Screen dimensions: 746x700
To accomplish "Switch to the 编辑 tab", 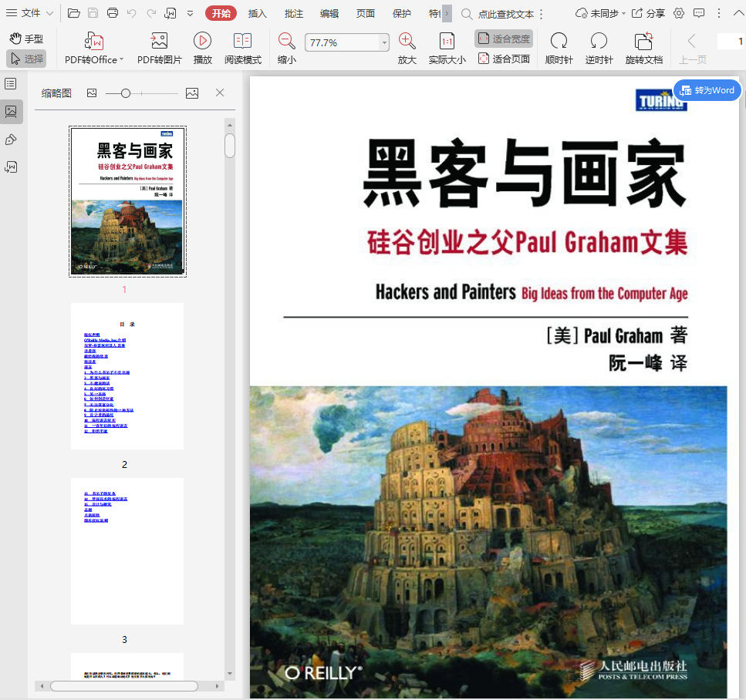I will click(329, 13).
